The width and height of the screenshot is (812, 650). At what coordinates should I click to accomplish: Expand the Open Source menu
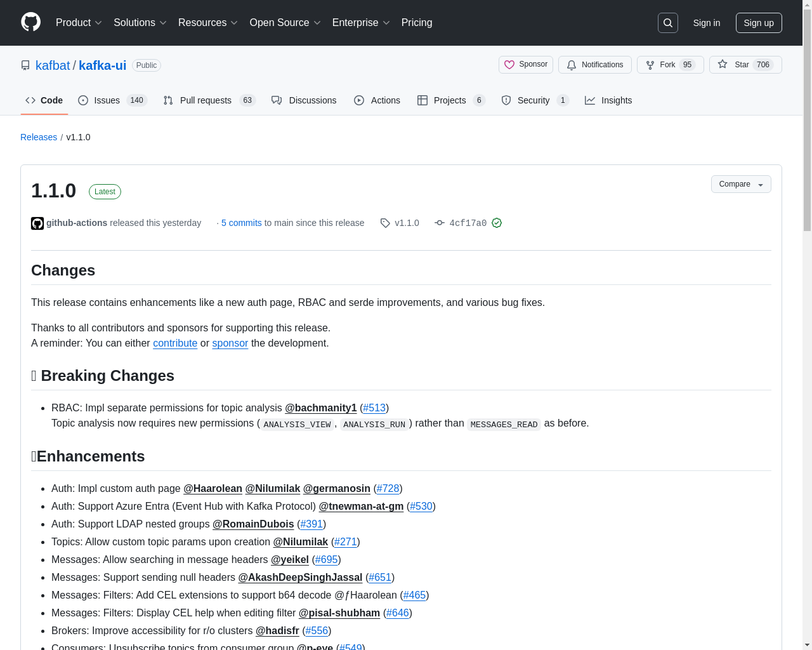point(285,23)
